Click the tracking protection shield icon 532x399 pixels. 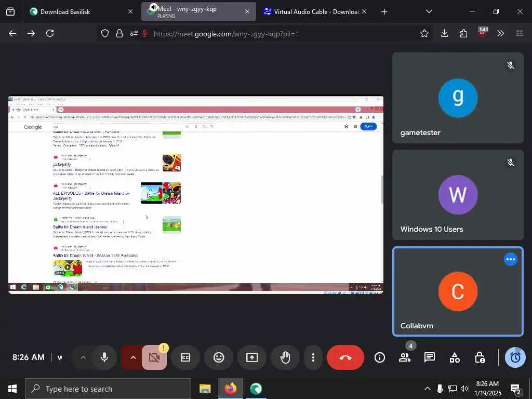105,33
